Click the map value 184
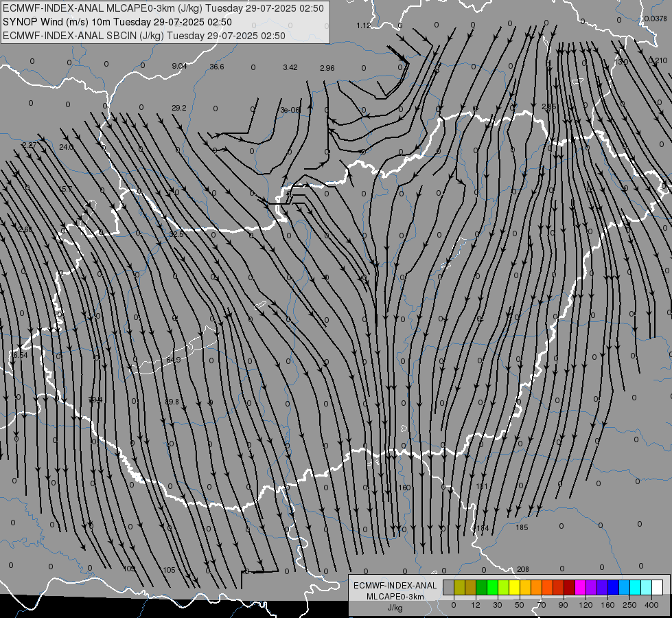672x618 pixels. pyautogui.click(x=483, y=528)
